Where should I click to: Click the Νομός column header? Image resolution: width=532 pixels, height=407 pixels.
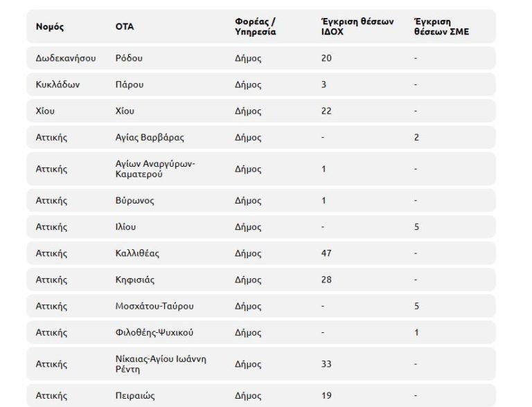[49, 27]
